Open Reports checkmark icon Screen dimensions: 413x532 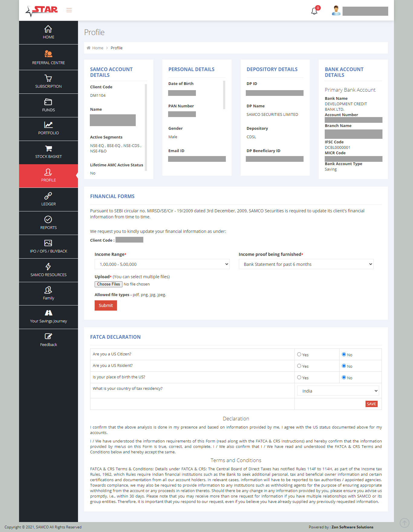click(x=48, y=219)
